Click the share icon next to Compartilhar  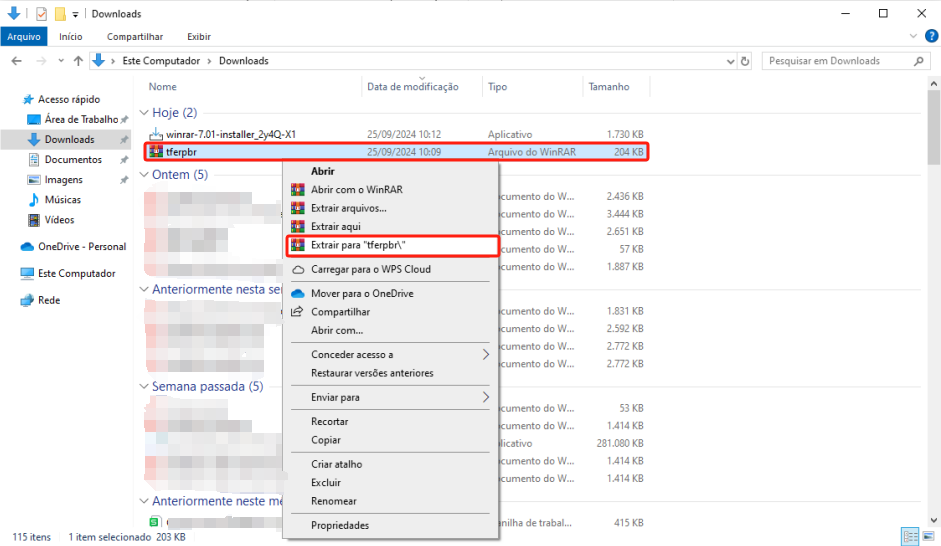tap(297, 312)
